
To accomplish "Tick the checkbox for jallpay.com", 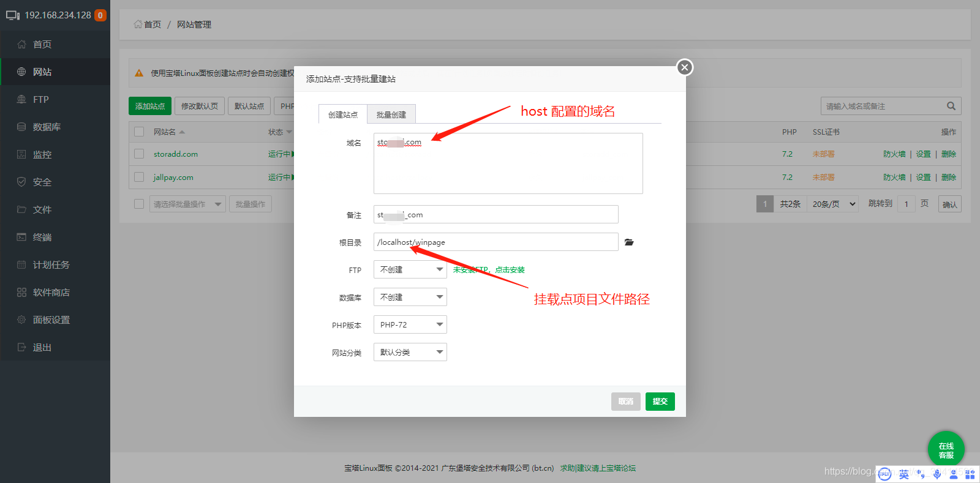I will 139,177.
